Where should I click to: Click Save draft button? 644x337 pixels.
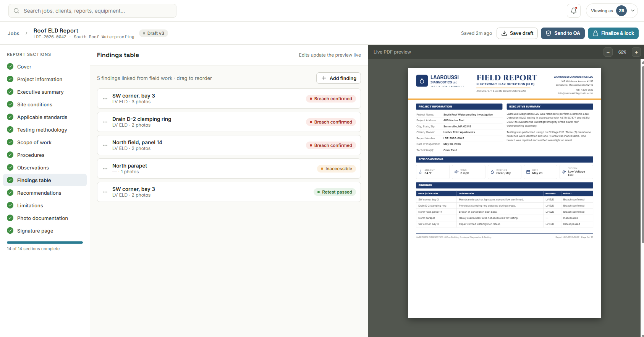pyautogui.click(x=517, y=33)
